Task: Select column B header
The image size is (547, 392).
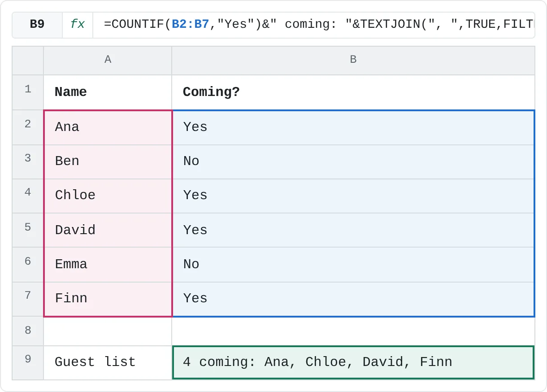Action: click(353, 60)
